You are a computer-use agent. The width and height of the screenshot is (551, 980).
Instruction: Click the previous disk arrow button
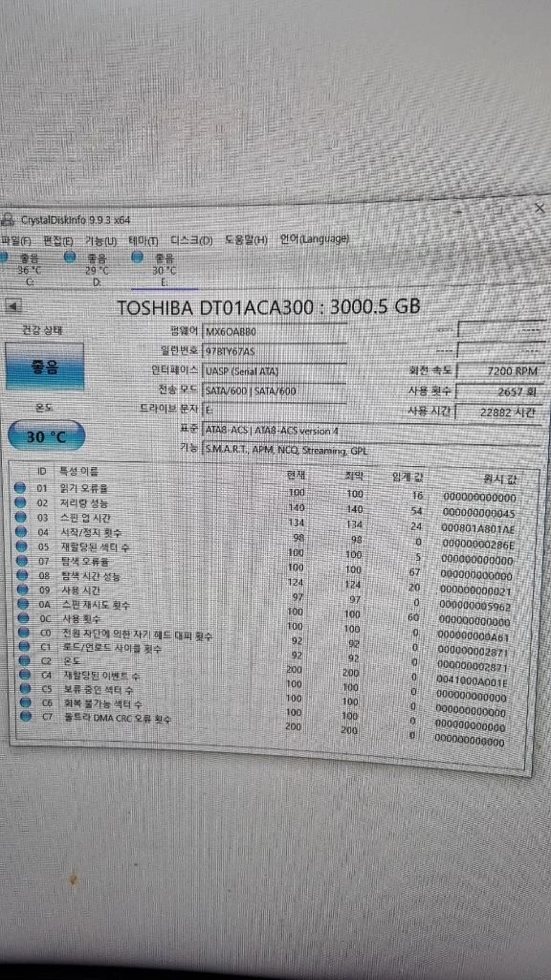[13, 307]
